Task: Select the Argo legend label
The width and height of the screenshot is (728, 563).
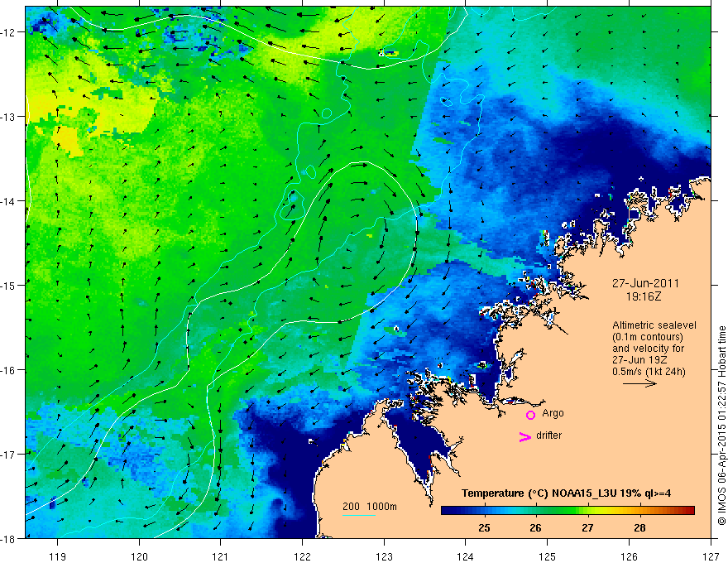Action: point(553,413)
